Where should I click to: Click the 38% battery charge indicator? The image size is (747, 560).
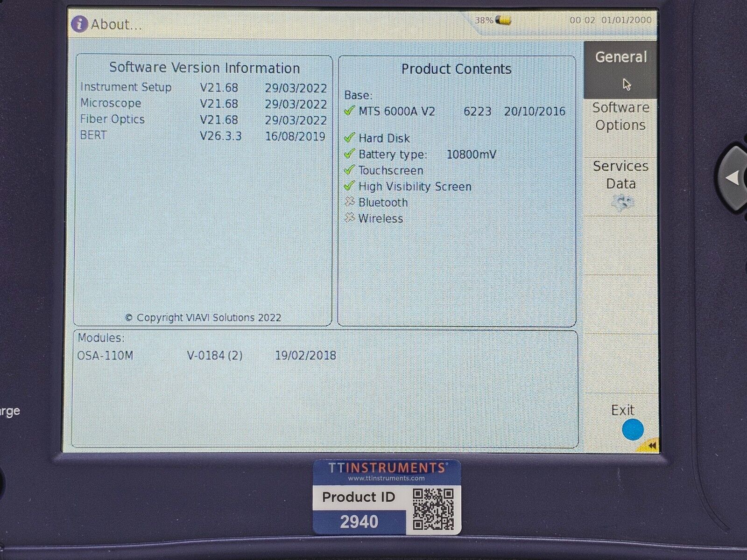(x=484, y=20)
